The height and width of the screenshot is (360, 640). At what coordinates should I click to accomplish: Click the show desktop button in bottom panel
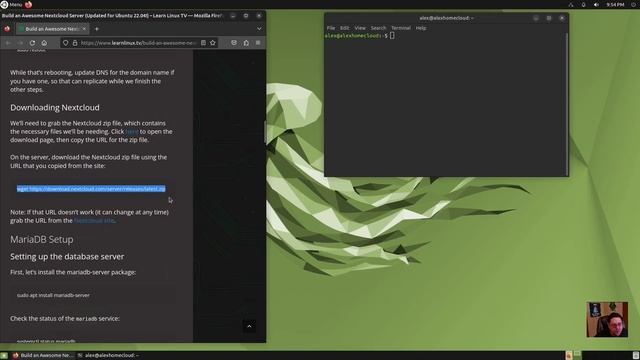(4, 356)
